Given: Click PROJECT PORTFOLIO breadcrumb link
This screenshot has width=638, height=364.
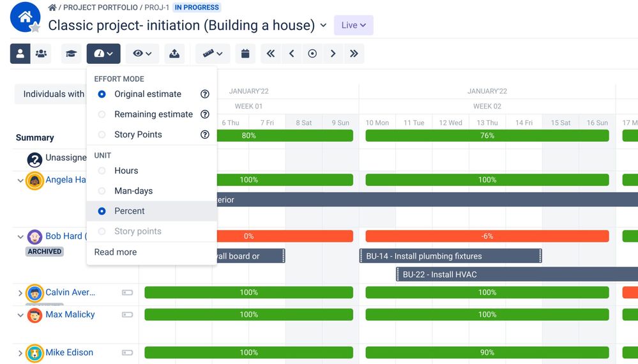Looking at the screenshot, I should [x=100, y=7].
